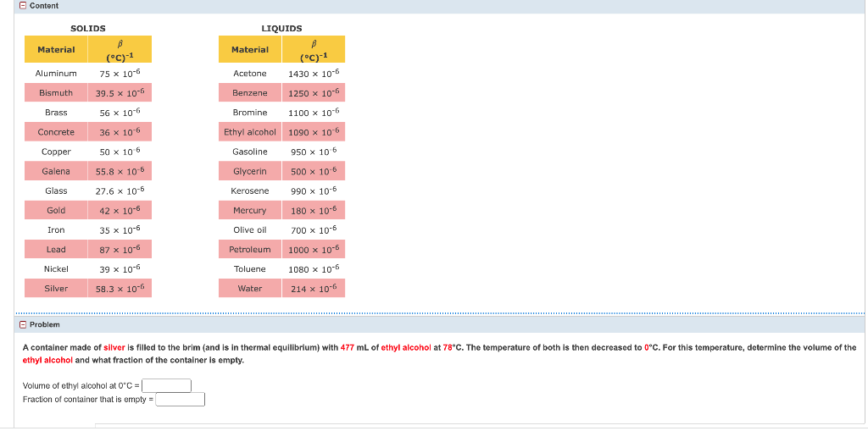Click the 1250 × 10⁻⁶ benzene value

point(314,93)
